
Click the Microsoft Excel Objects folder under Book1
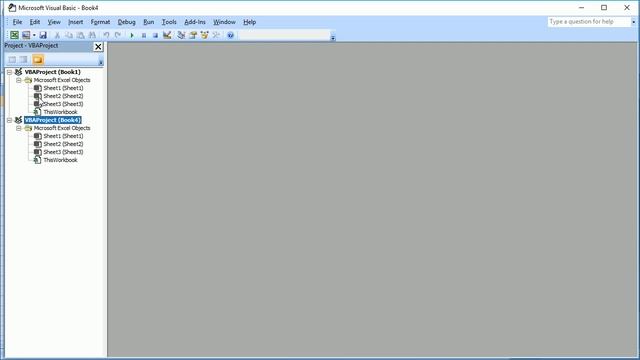62,80
